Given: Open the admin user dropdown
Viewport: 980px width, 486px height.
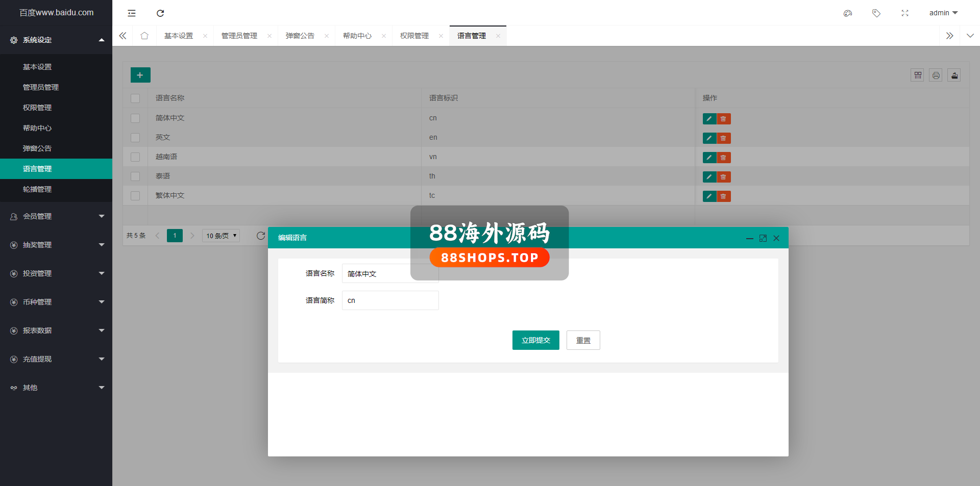Looking at the screenshot, I should tap(943, 13).
